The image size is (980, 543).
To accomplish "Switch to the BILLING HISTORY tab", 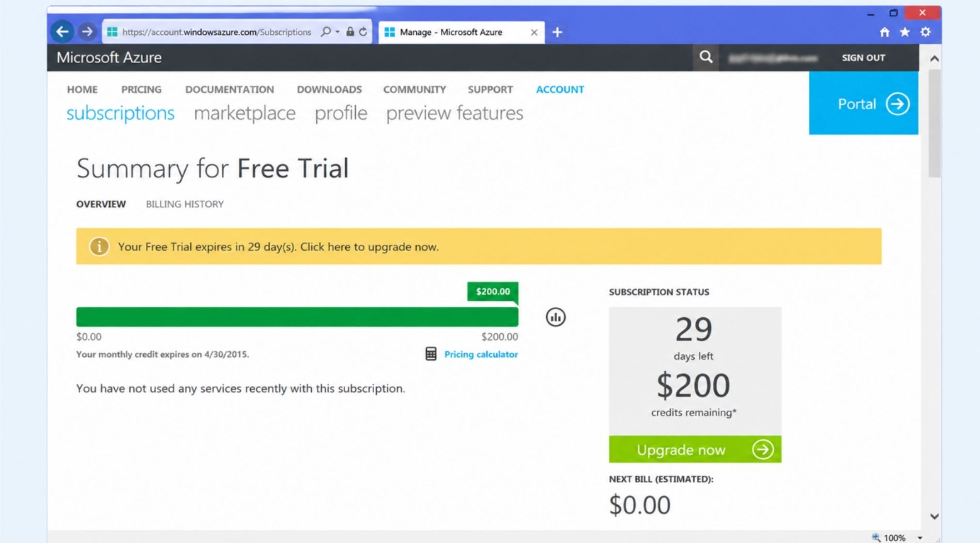I will 185,204.
